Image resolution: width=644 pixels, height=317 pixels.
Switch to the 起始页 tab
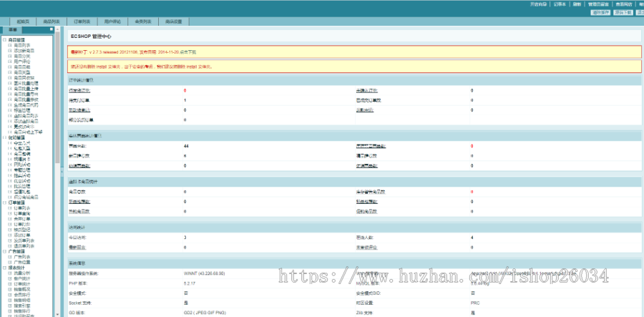tap(23, 21)
